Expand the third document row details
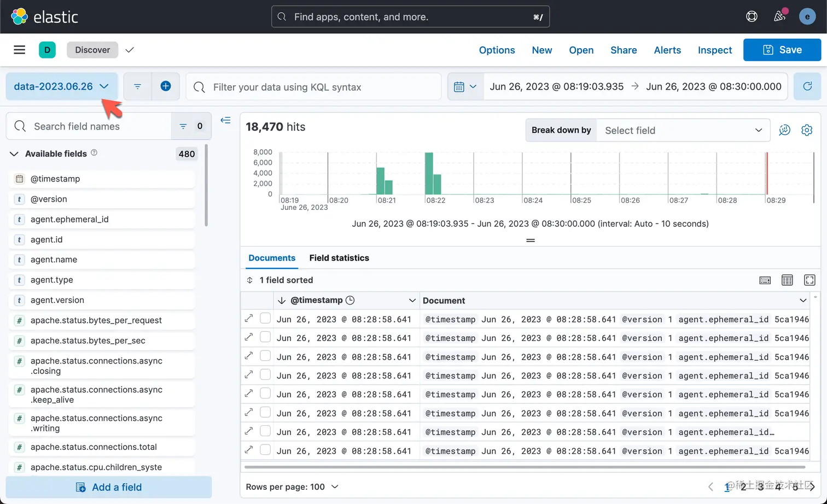This screenshot has width=827, height=504. [249, 355]
